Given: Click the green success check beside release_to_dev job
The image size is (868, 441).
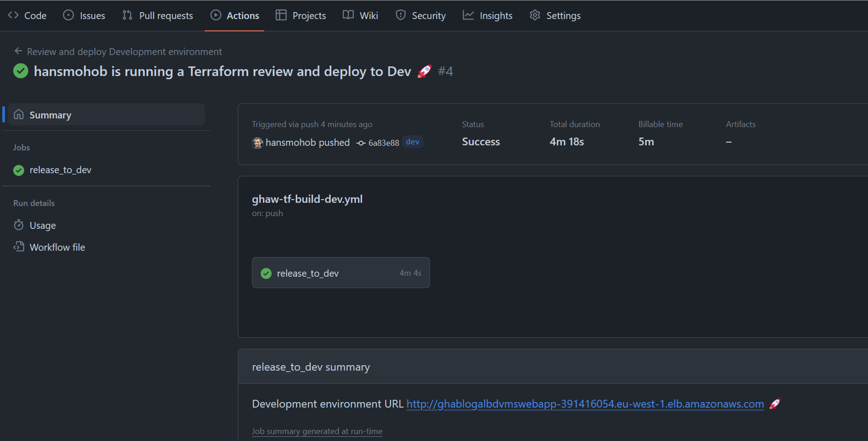Looking at the screenshot, I should click(x=19, y=170).
